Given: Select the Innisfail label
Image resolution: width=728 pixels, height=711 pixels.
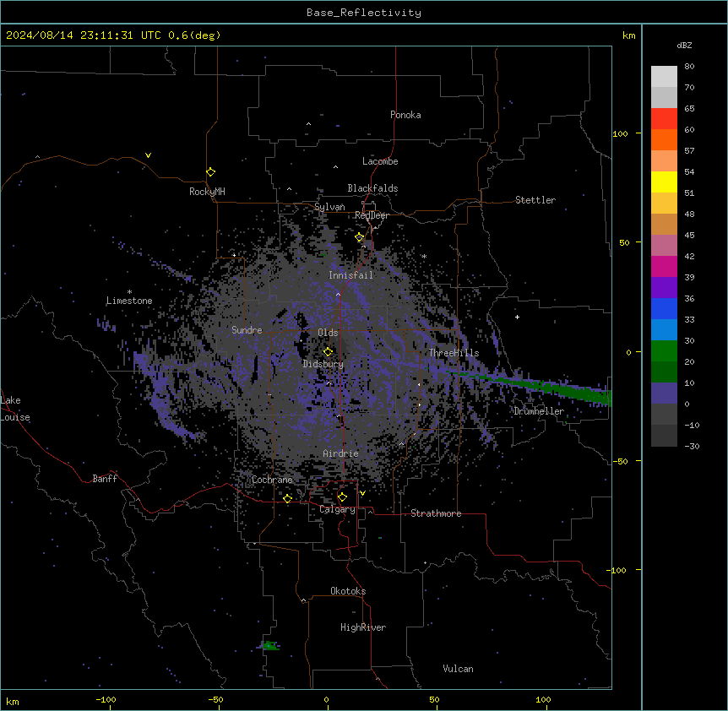Looking at the screenshot, I should (350, 275).
